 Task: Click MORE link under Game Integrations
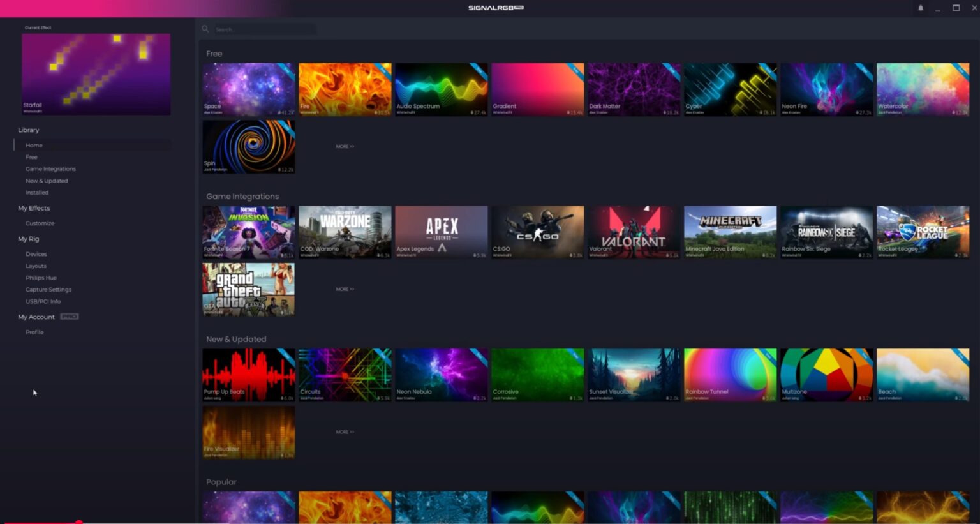[x=345, y=288]
